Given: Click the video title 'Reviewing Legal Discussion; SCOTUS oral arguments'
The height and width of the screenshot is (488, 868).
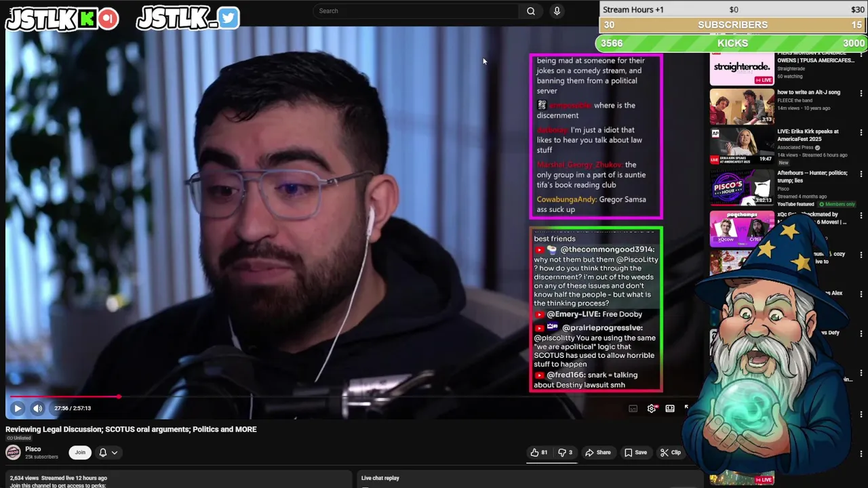Looking at the screenshot, I should [x=131, y=429].
